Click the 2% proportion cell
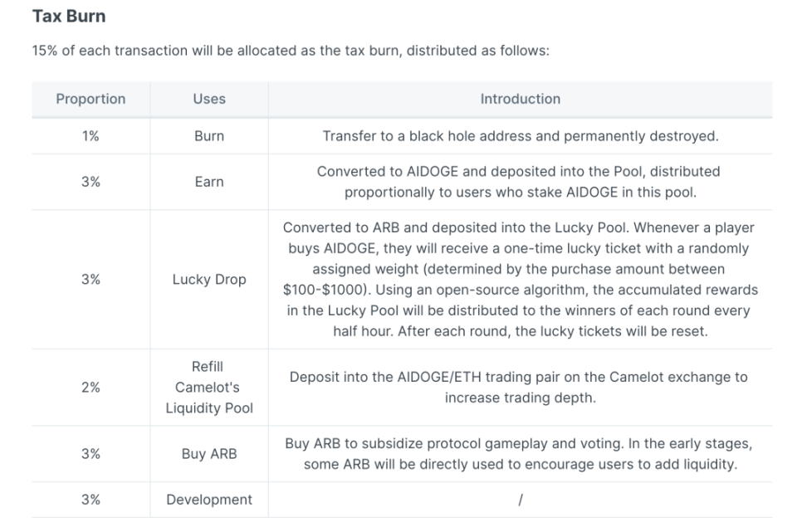Screen dimensions: 807x532 90,387
